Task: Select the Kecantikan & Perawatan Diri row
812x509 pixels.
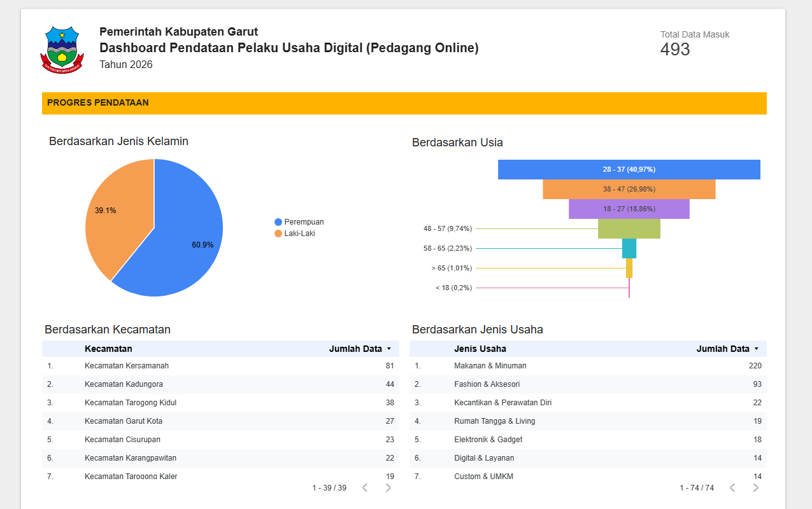Action: [x=588, y=403]
